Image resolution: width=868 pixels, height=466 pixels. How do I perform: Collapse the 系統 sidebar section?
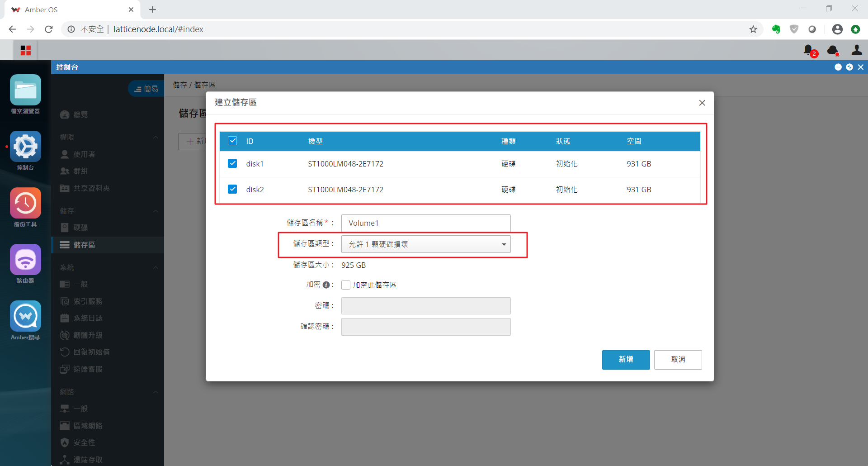tap(156, 267)
